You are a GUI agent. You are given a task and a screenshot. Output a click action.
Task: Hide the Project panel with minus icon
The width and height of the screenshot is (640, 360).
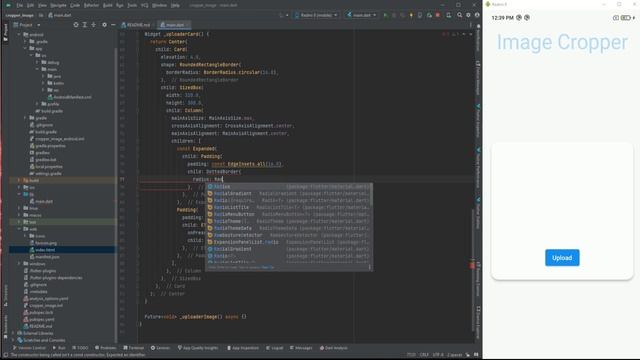113,25
